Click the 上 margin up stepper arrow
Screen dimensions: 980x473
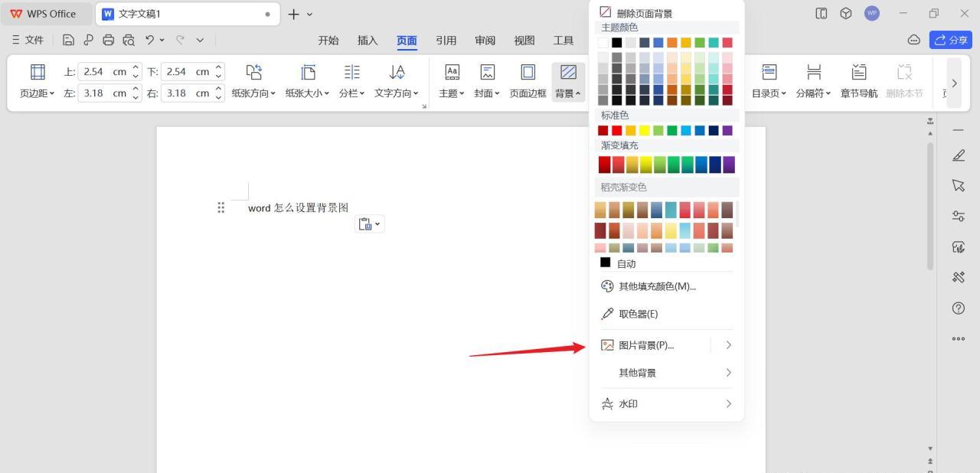pyautogui.click(x=136, y=67)
